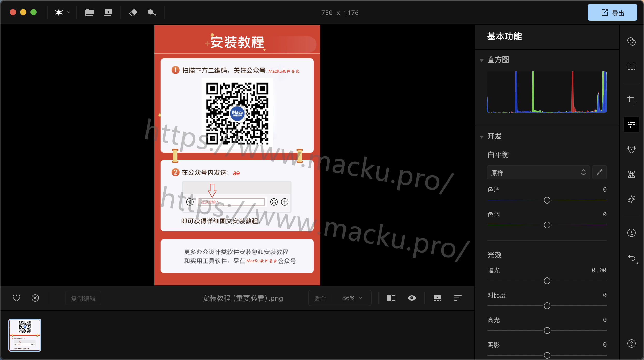Click the 适合 fit button
This screenshot has width=644, height=360.
[320, 298]
